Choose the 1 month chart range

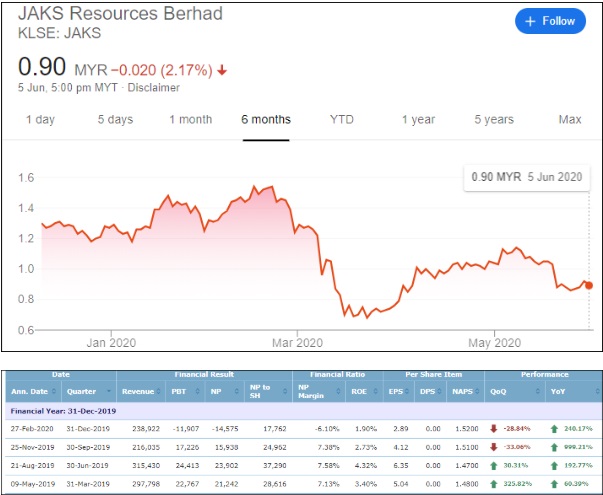tap(190, 120)
